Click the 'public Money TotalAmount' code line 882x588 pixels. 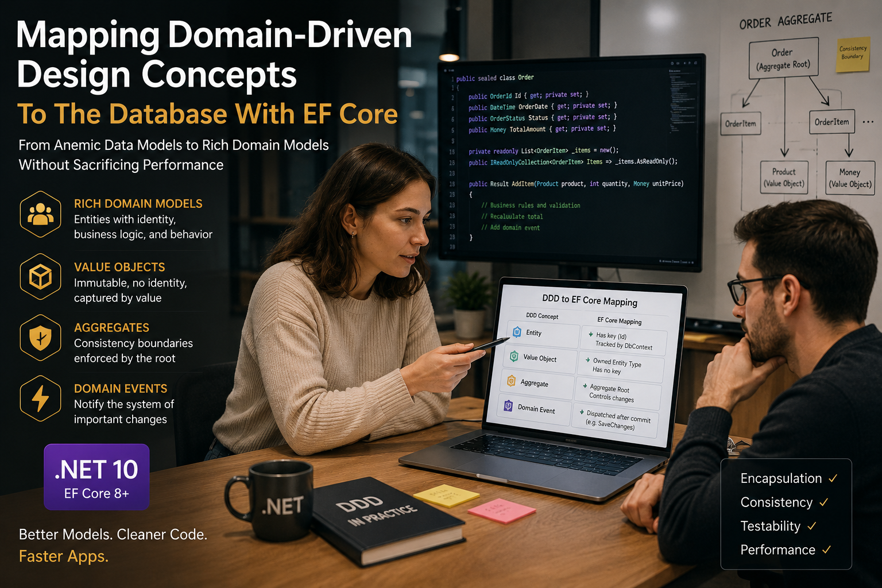pos(542,129)
